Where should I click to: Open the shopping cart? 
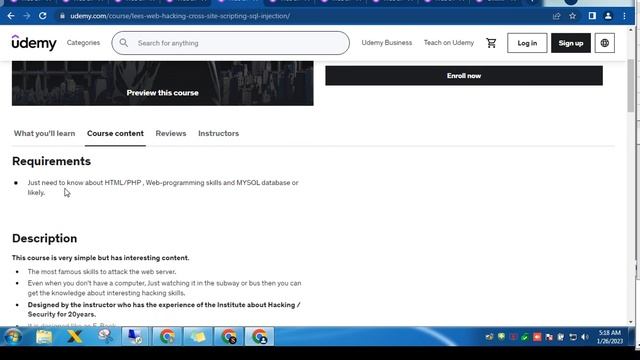[x=491, y=43]
